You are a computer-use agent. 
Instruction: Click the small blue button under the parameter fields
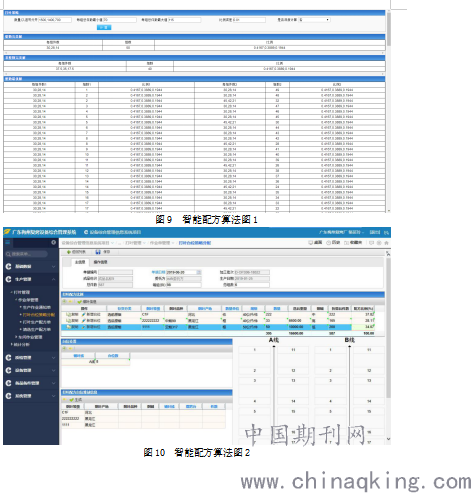[x=104, y=27]
